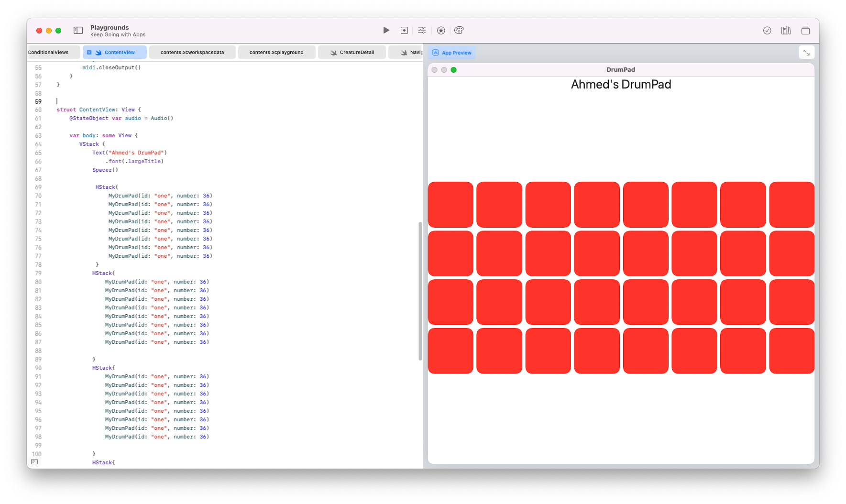The image size is (846, 504).
Task: Stop the live execution
Action: (404, 30)
